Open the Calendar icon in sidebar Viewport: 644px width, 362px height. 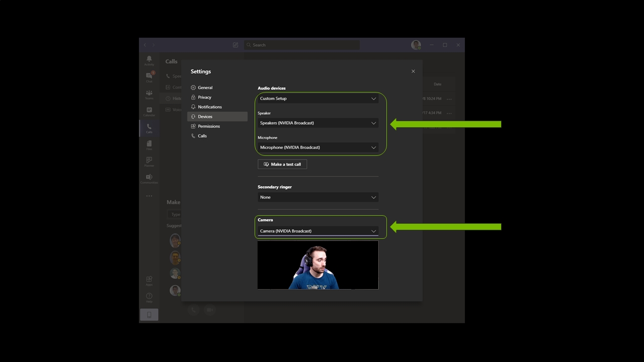click(149, 111)
